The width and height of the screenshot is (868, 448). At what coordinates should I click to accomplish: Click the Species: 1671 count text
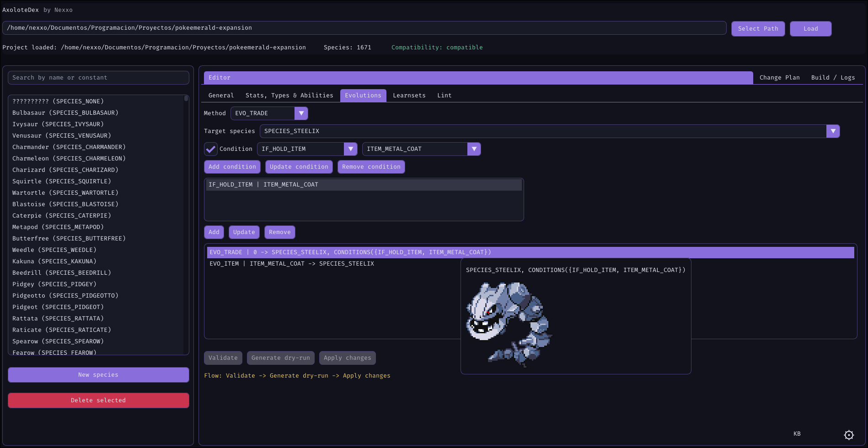click(348, 48)
